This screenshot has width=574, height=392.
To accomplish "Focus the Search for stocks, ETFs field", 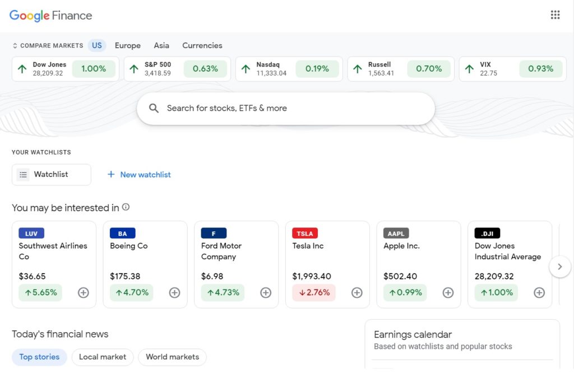I will coord(286,108).
